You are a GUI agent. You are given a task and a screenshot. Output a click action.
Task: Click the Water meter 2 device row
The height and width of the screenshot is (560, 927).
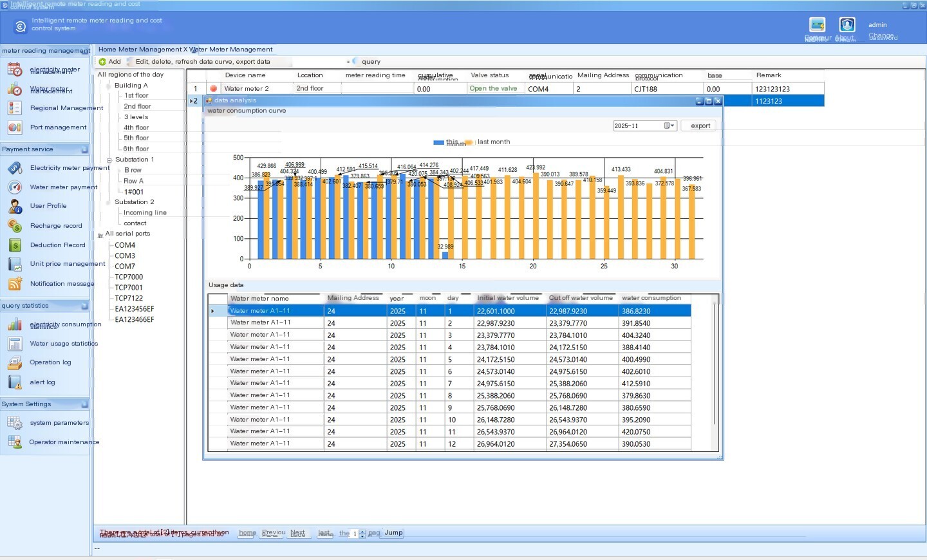pos(505,89)
